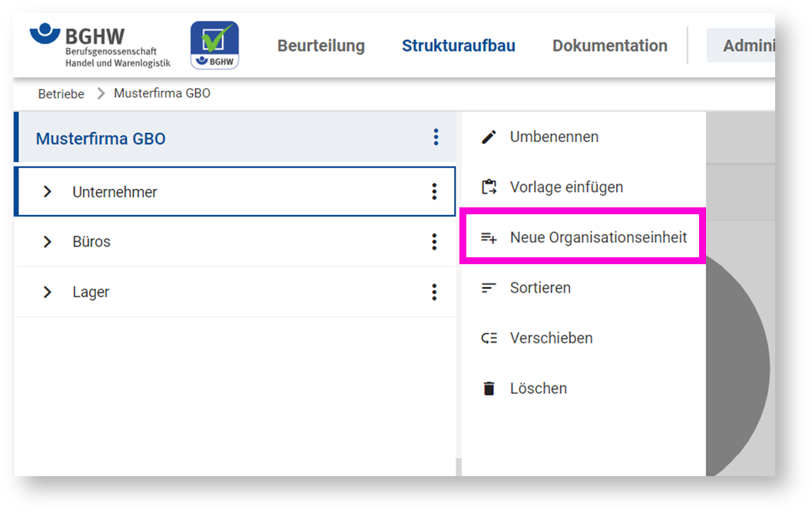Click the clipboard icon for Vorlage einfügen
This screenshot has height=513, width=812.
489,187
